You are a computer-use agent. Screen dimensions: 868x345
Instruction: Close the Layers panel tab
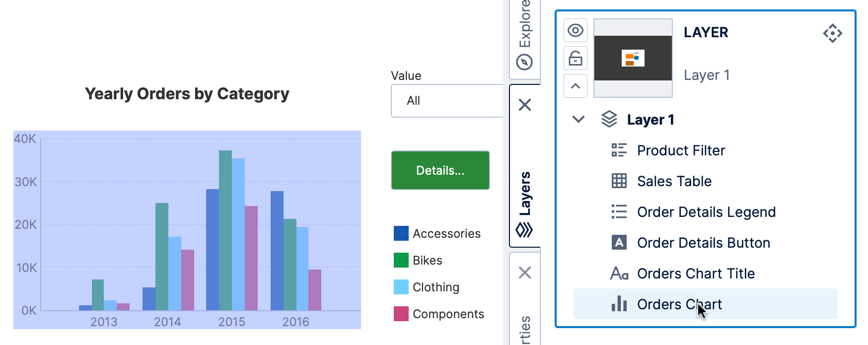coord(525,105)
